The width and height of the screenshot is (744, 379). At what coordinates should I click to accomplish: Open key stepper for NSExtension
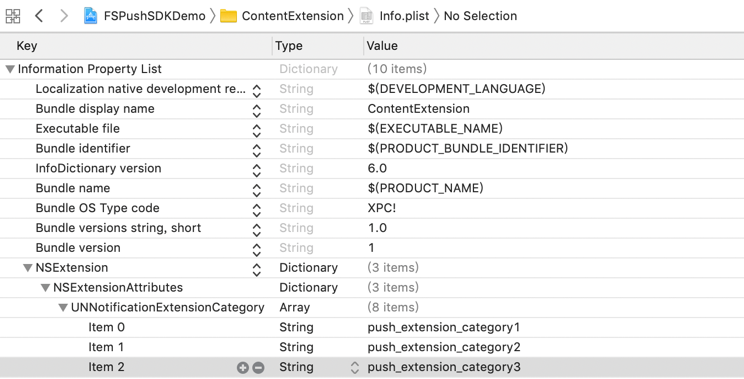pos(257,269)
